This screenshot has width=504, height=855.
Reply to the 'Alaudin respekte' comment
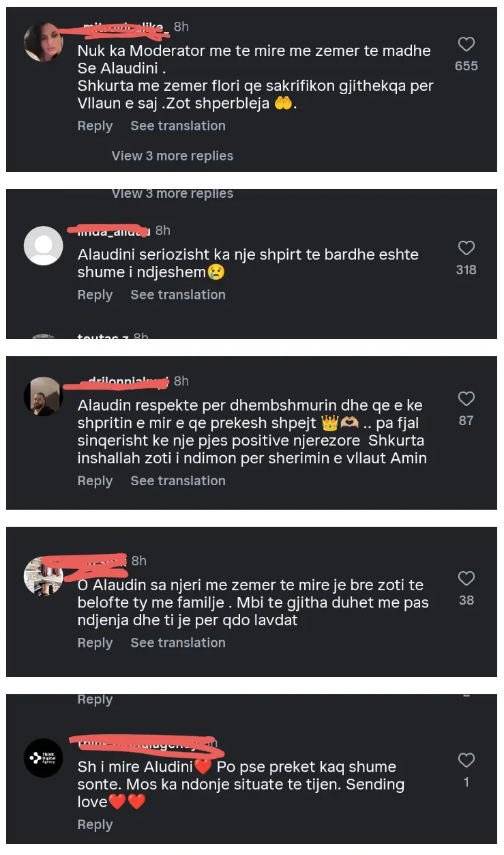tap(95, 481)
